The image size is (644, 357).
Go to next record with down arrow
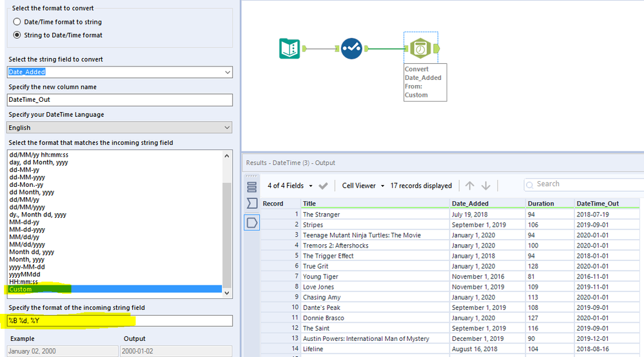tap(486, 186)
